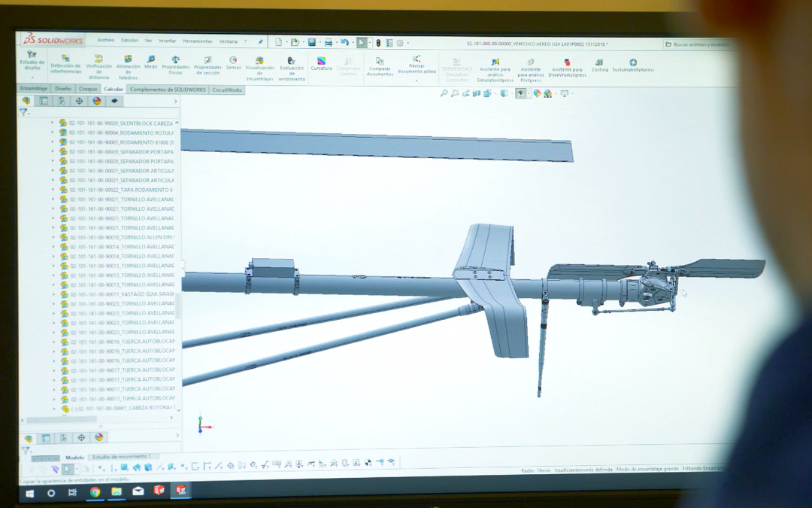Image resolution: width=812 pixels, height=508 pixels.
Task: Switch to the Croquis tab
Action: (x=87, y=89)
